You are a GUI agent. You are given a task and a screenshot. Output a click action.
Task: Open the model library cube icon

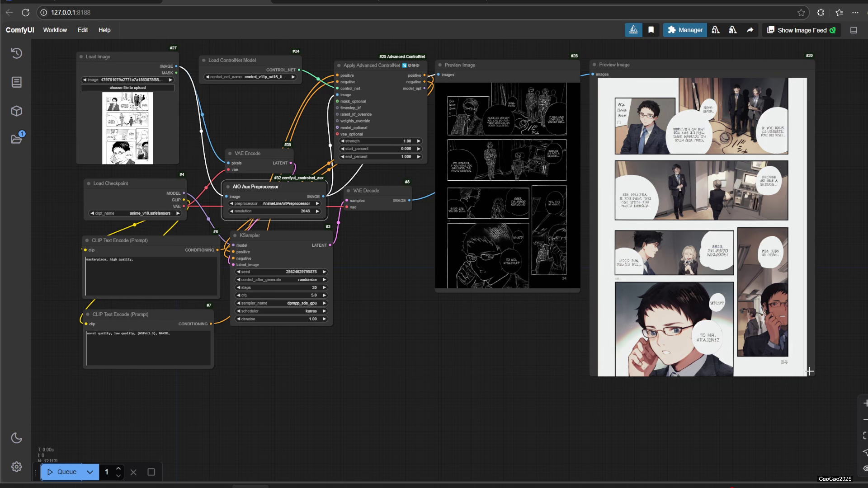pyautogui.click(x=17, y=111)
